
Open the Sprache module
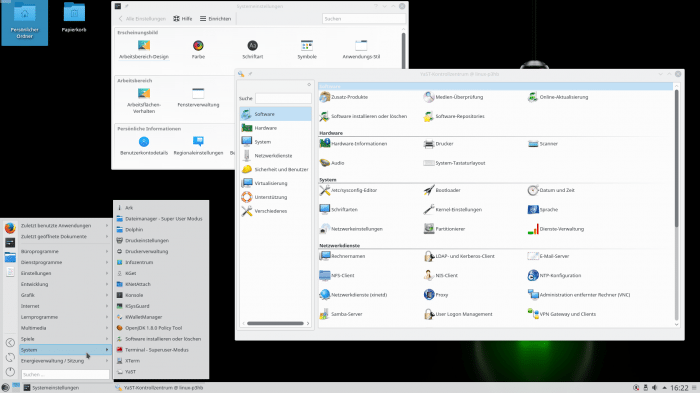tap(543, 209)
